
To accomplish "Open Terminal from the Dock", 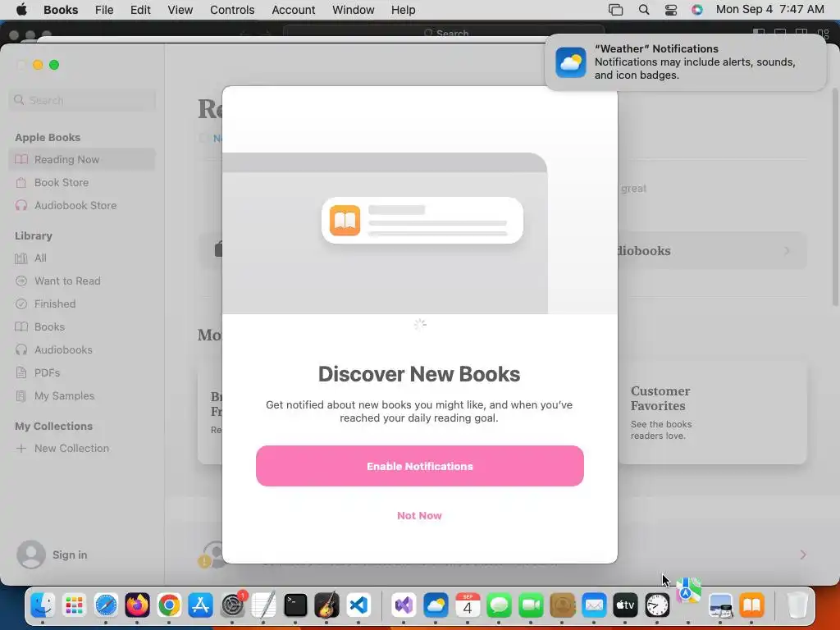I will [295, 605].
